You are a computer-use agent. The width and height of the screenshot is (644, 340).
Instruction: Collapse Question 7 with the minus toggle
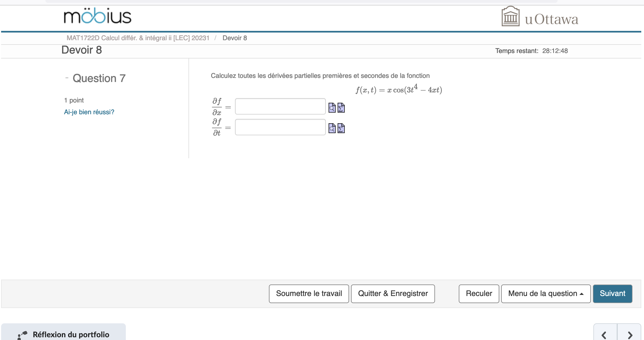66,77
